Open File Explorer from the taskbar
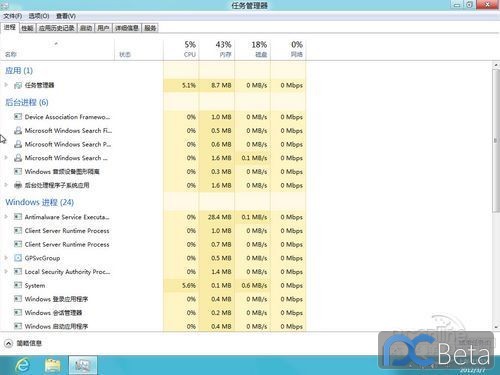 tap(53, 365)
